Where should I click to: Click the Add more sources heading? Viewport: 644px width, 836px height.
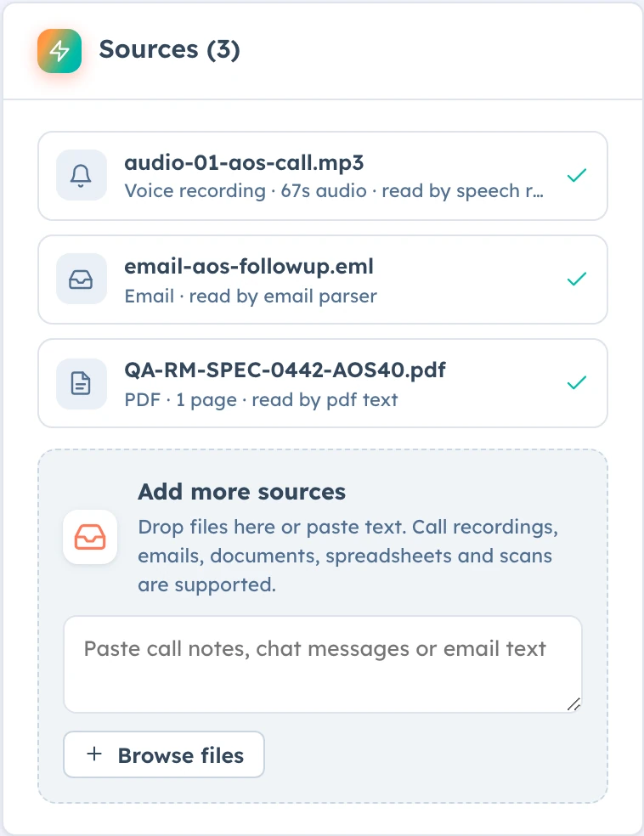[242, 492]
